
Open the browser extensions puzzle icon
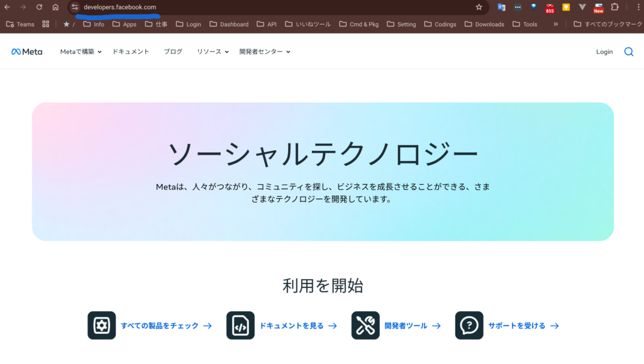pos(614,7)
